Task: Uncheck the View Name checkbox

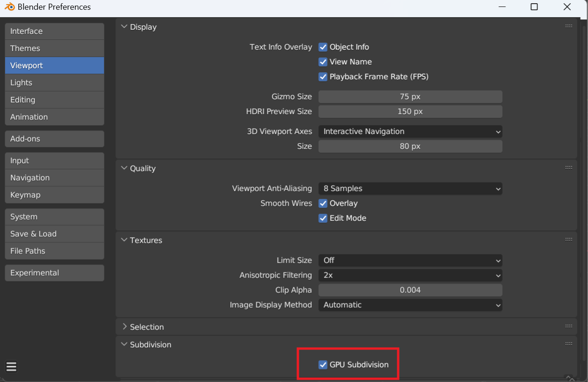Action: coord(323,62)
